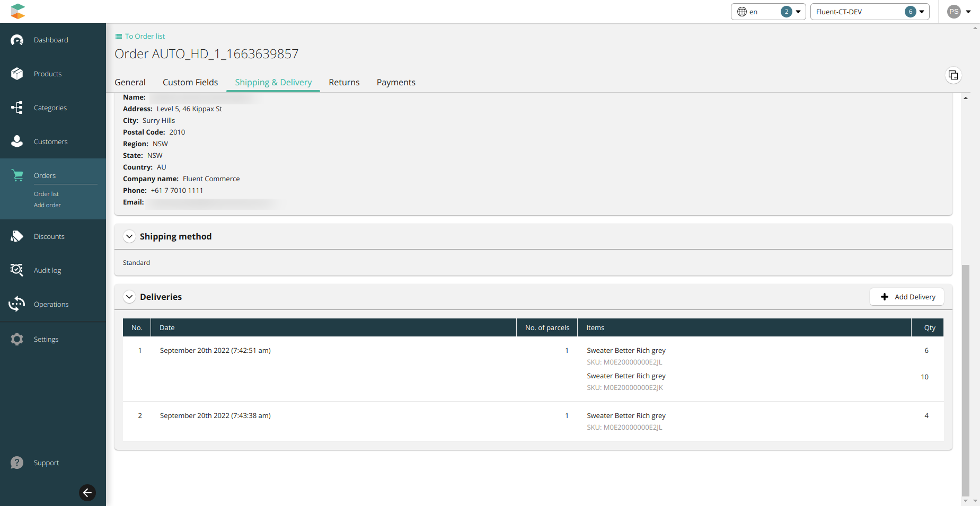Collapse sidebar with the back arrow button
Image resolution: width=980 pixels, height=506 pixels.
(x=87, y=493)
